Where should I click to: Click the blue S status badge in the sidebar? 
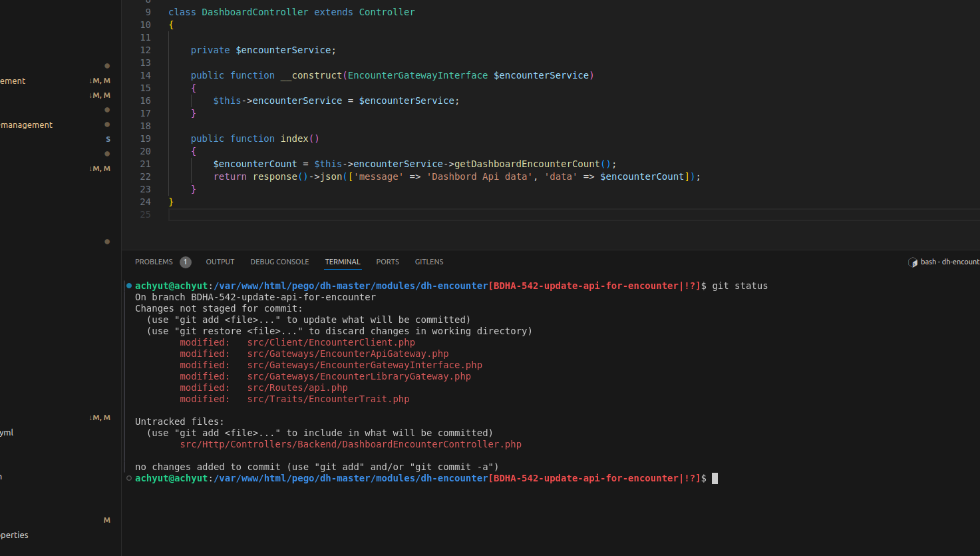(x=108, y=139)
